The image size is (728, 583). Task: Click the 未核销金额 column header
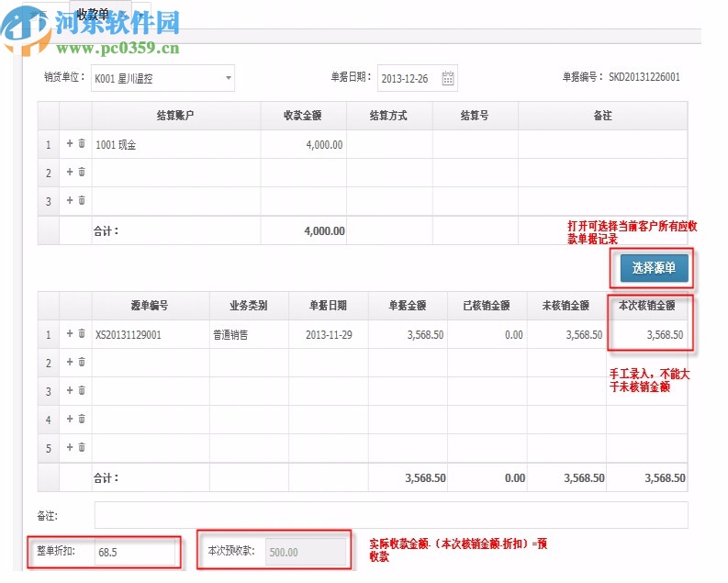(x=566, y=306)
